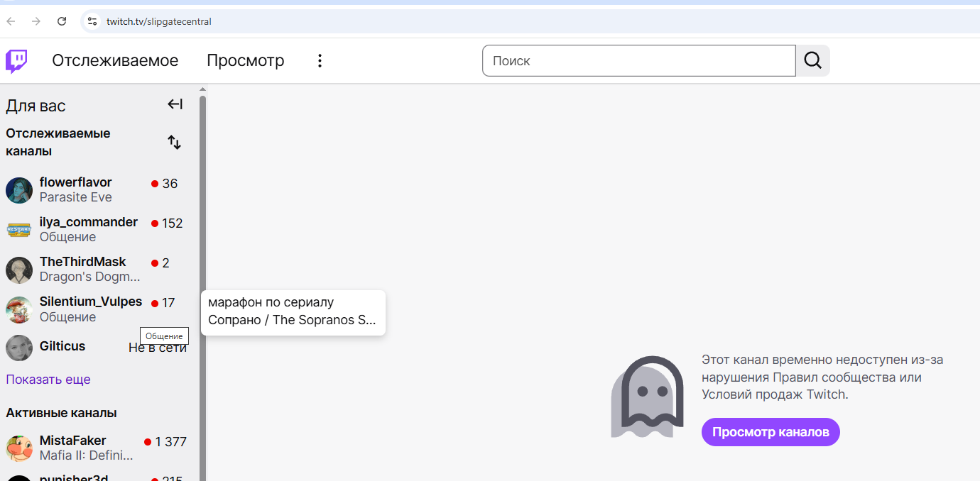Open Gilticus channel avatar
The width and height of the screenshot is (980, 481).
tap(19, 348)
